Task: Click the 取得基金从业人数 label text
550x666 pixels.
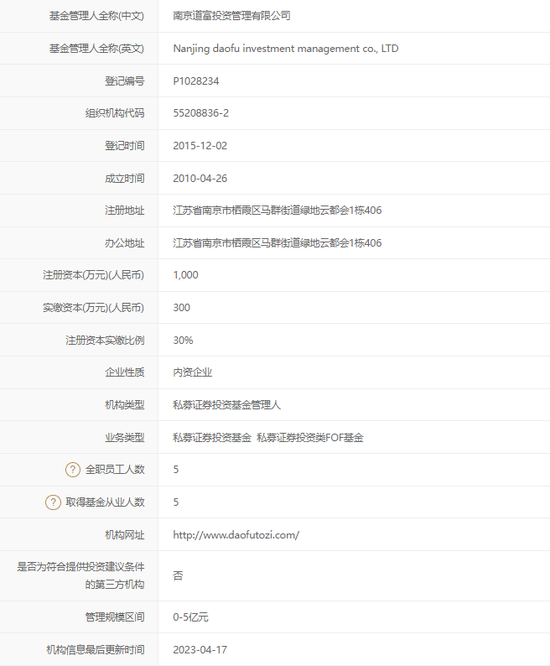Action: (105, 502)
